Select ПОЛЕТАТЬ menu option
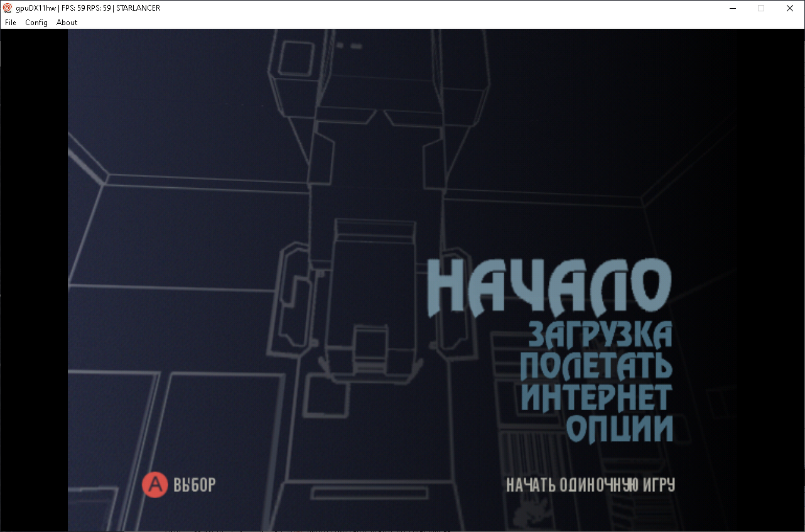This screenshot has width=805, height=532. click(x=597, y=366)
